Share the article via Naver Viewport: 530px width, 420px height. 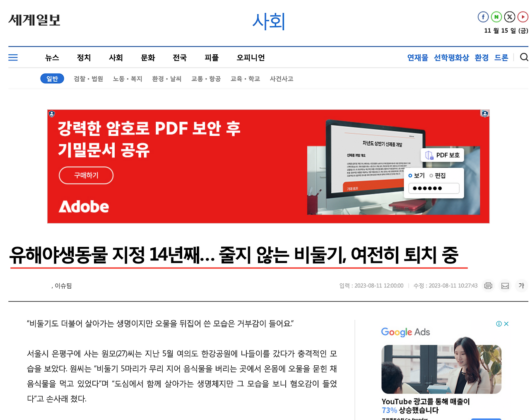coord(496,17)
